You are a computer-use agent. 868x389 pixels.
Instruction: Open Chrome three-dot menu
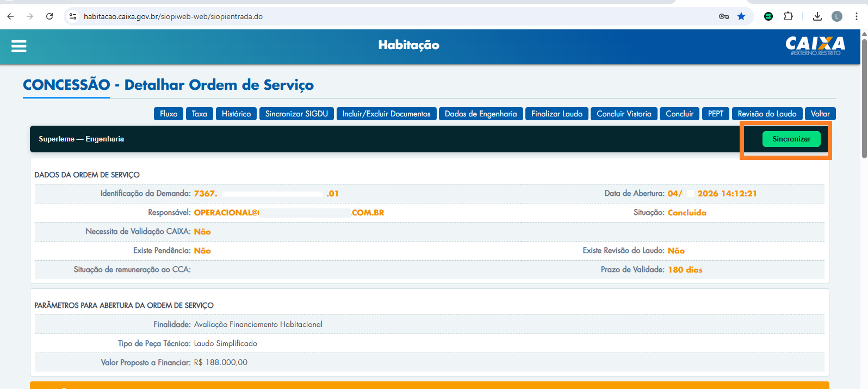[x=857, y=16]
